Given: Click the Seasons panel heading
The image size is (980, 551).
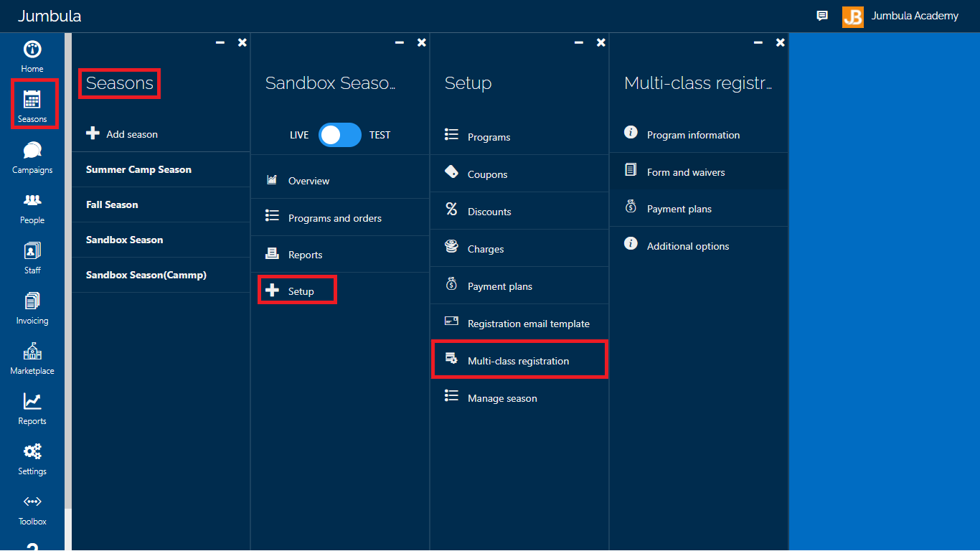Looking at the screenshot, I should [120, 83].
